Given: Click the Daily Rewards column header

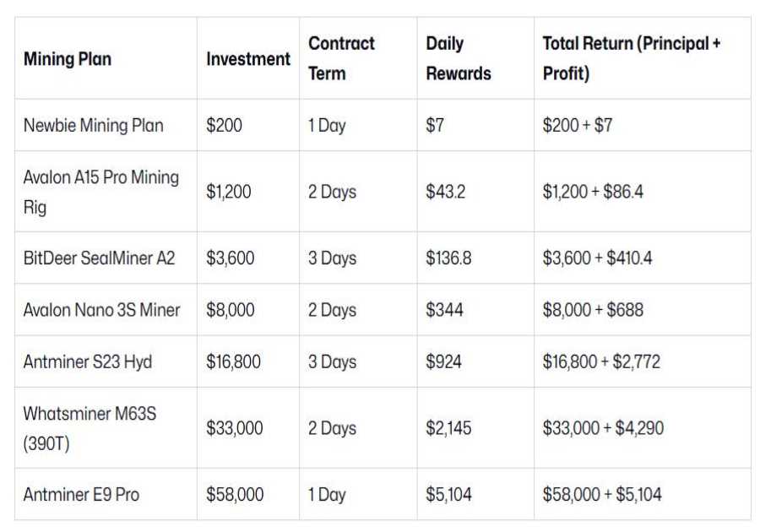Looking at the screenshot, I should point(458,58).
